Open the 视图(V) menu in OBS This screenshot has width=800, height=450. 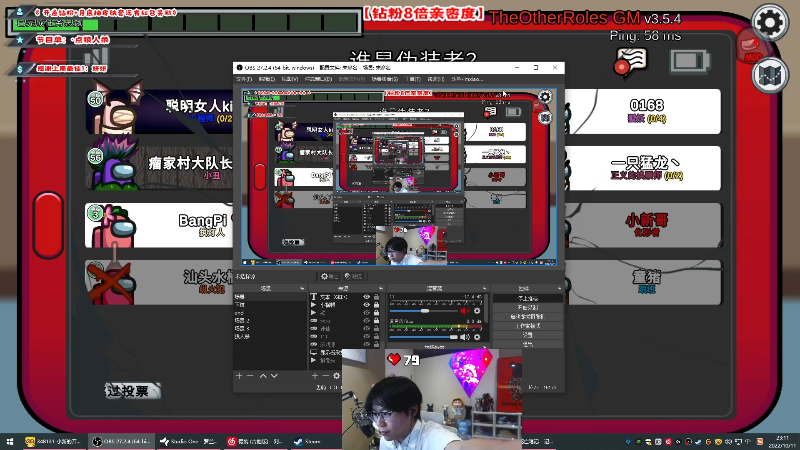pos(289,79)
